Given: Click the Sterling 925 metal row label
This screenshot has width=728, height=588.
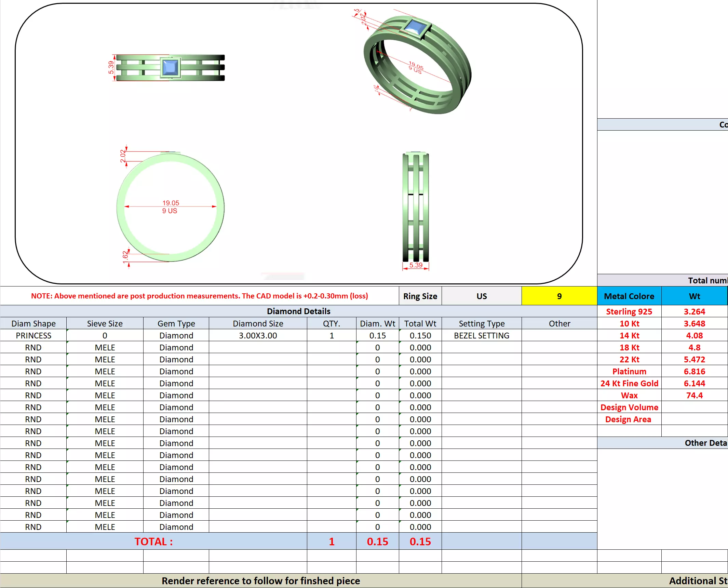Looking at the screenshot, I should coord(629,311).
